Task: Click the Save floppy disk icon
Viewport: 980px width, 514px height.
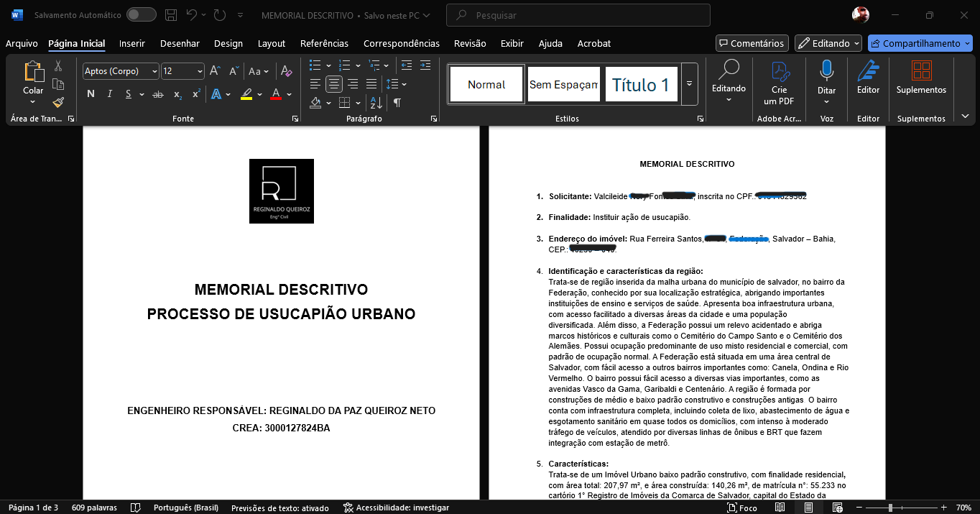Action: pos(170,15)
